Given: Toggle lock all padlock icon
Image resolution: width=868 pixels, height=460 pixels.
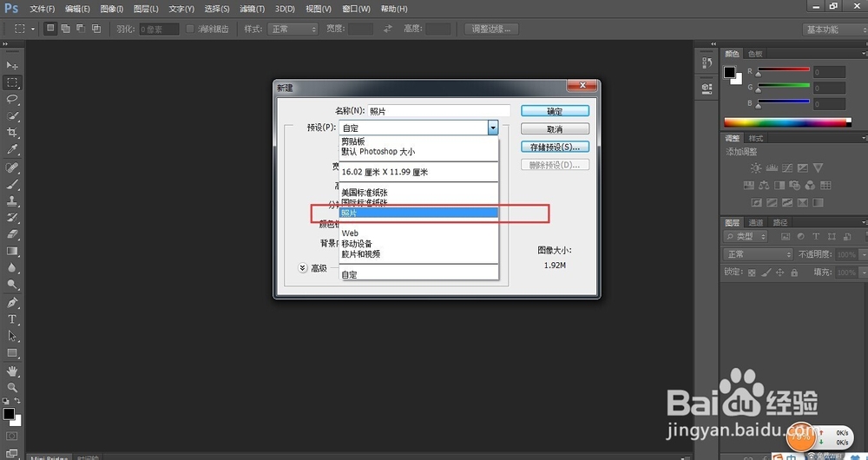Looking at the screenshot, I should pyautogui.click(x=794, y=273).
